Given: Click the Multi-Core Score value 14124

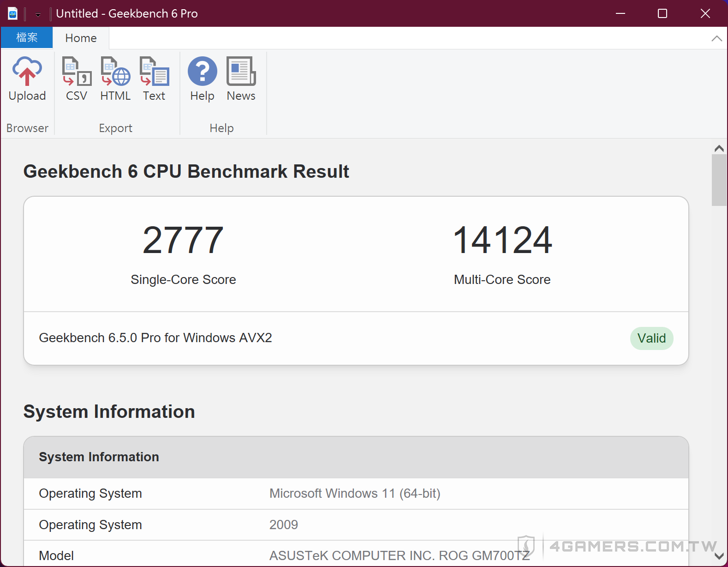Looking at the screenshot, I should tap(502, 240).
